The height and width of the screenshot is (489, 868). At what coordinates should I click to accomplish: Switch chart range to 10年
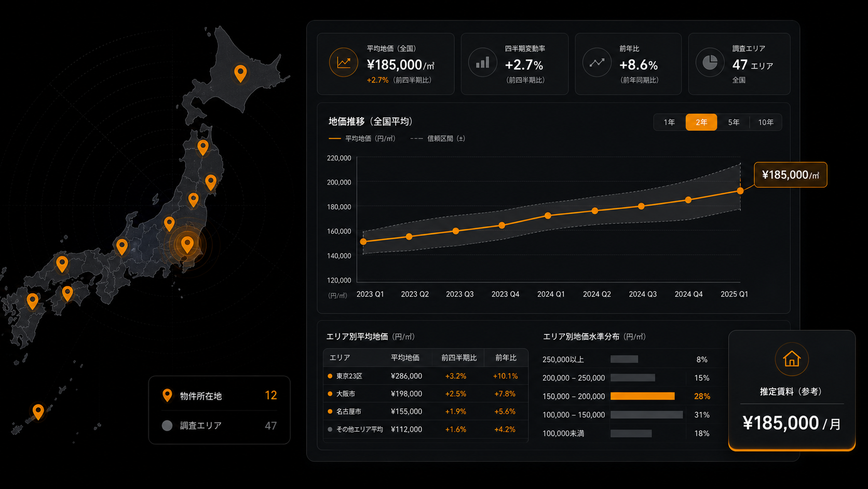click(766, 122)
